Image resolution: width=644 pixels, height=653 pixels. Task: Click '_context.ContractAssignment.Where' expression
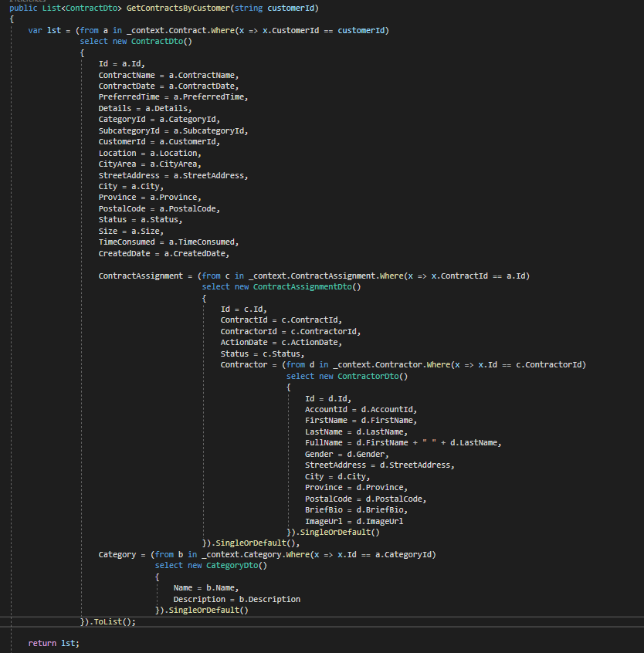[x=326, y=276]
